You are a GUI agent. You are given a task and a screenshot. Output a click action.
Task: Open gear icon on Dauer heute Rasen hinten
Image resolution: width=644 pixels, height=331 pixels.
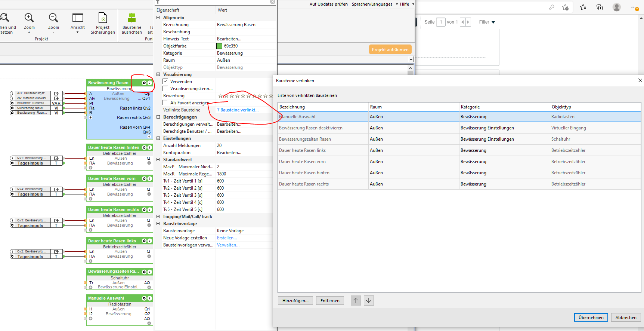tap(144, 148)
